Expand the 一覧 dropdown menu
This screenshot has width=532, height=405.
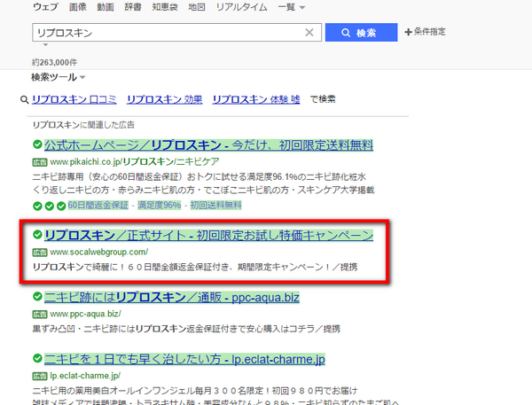click(290, 7)
